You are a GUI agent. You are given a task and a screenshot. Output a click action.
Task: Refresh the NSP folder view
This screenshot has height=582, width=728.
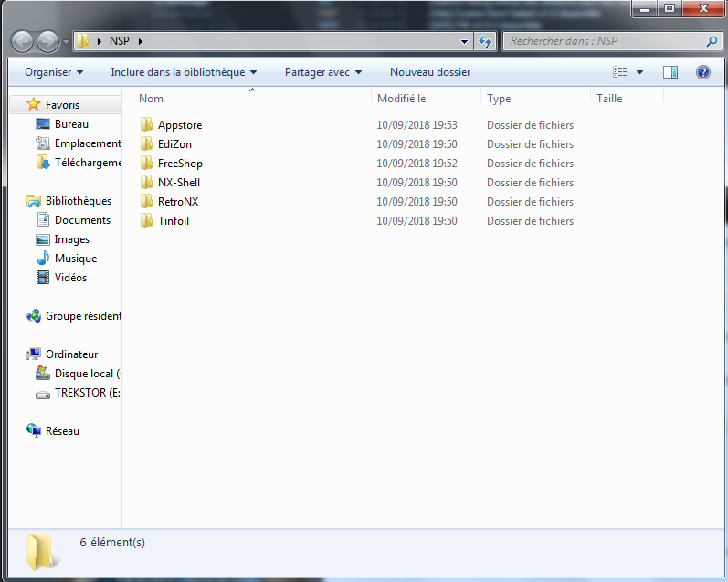[x=485, y=42]
